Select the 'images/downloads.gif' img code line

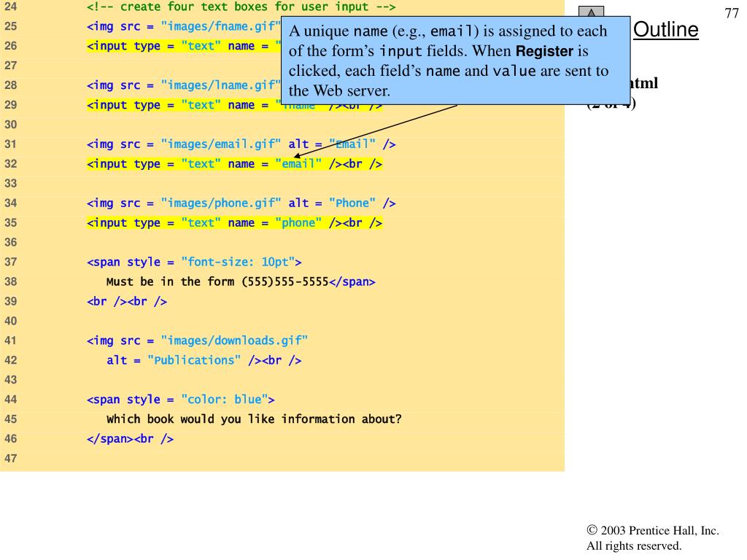pos(197,341)
